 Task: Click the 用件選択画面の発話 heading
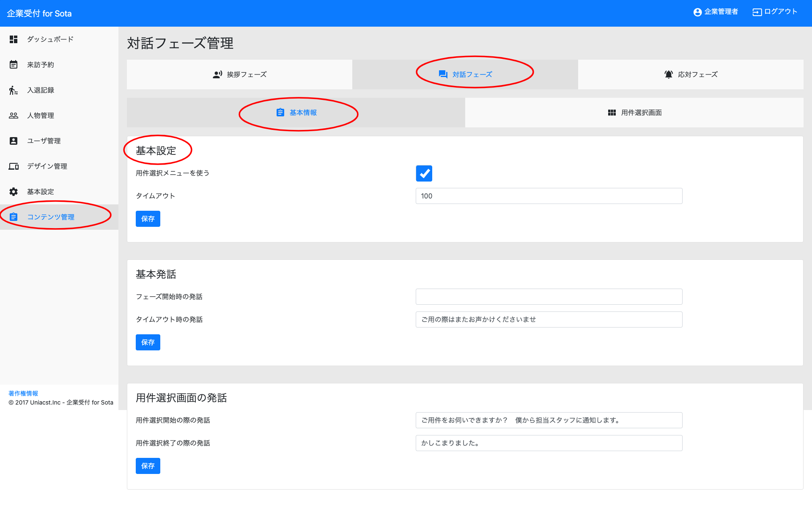181,398
